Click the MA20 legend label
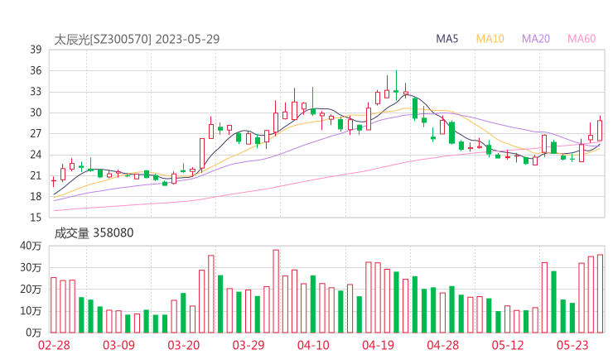This screenshot has width=613, height=364. pyautogui.click(x=536, y=39)
